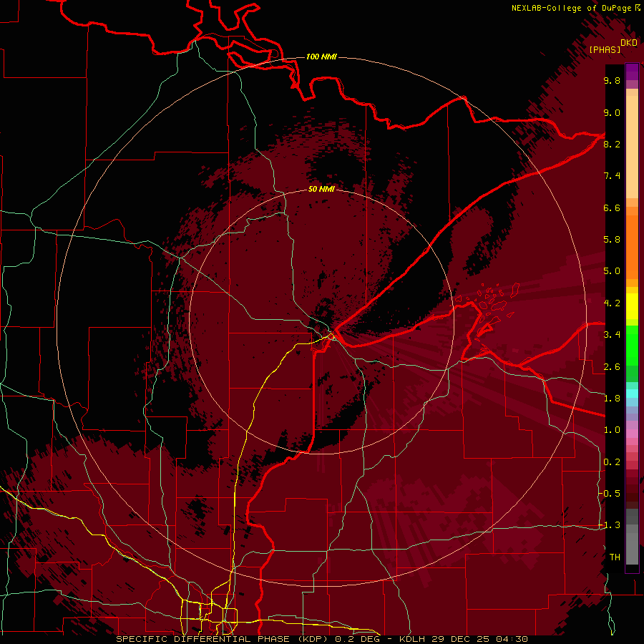Select the -1.3 value on the scale
This screenshot has height=644, width=644.
[x=610, y=525]
